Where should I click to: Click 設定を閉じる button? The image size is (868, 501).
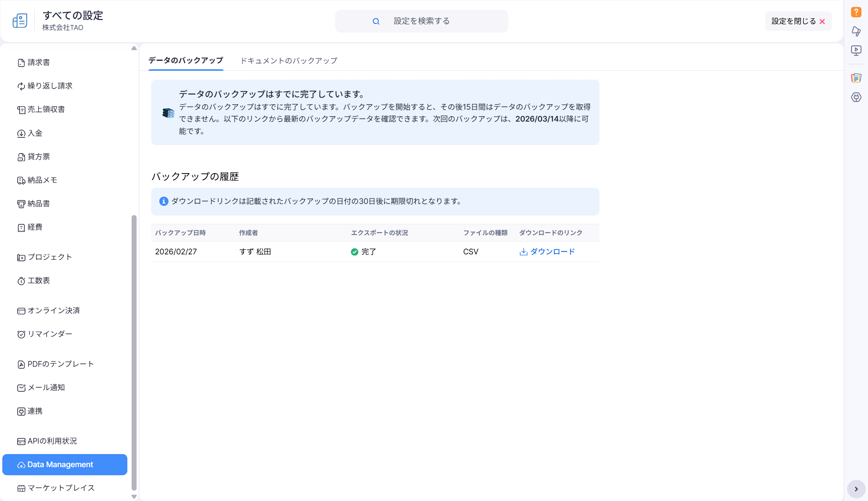(x=798, y=22)
